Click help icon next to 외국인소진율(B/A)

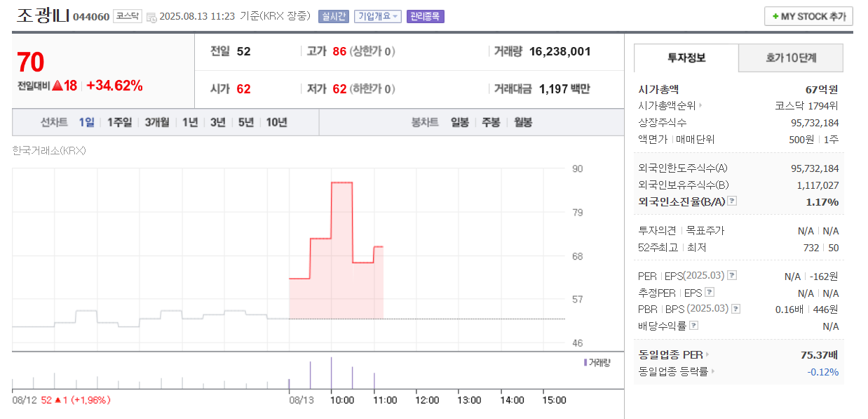click(732, 201)
